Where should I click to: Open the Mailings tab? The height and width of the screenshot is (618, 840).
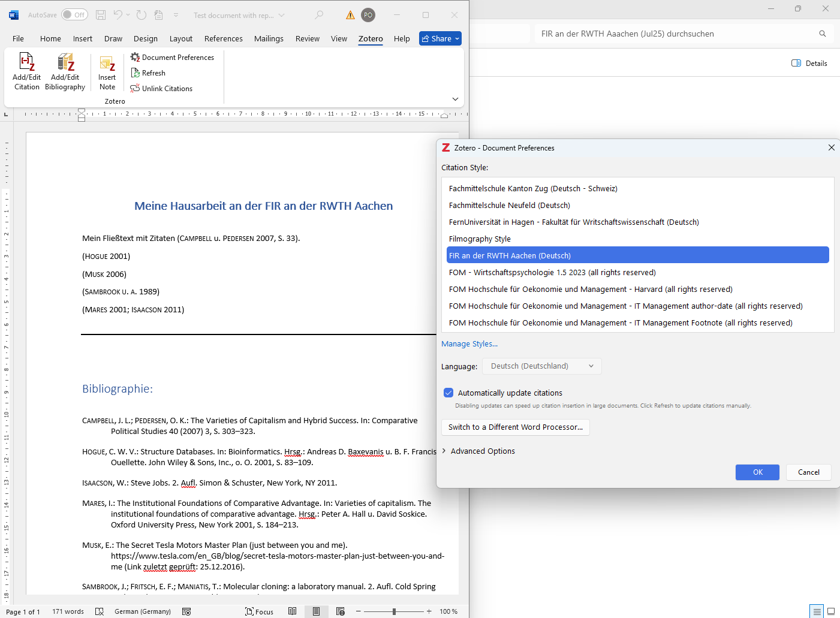click(269, 38)
